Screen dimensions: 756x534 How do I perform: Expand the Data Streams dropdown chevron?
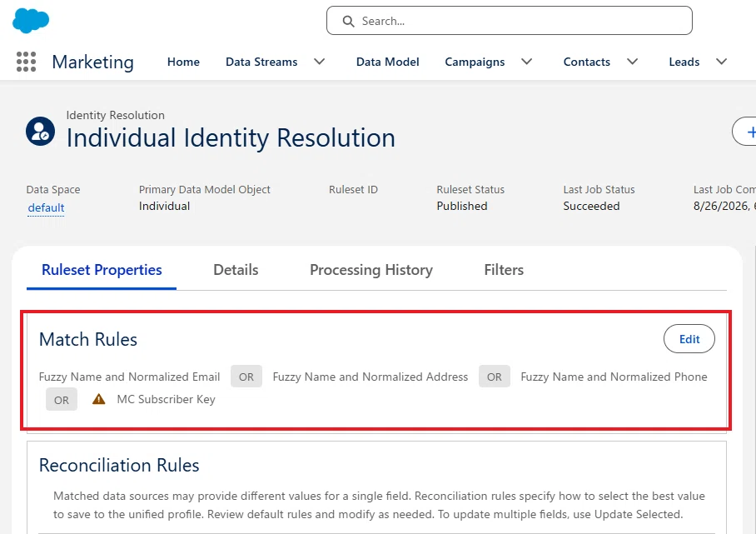pyautogui.click(x=319, y=62)
